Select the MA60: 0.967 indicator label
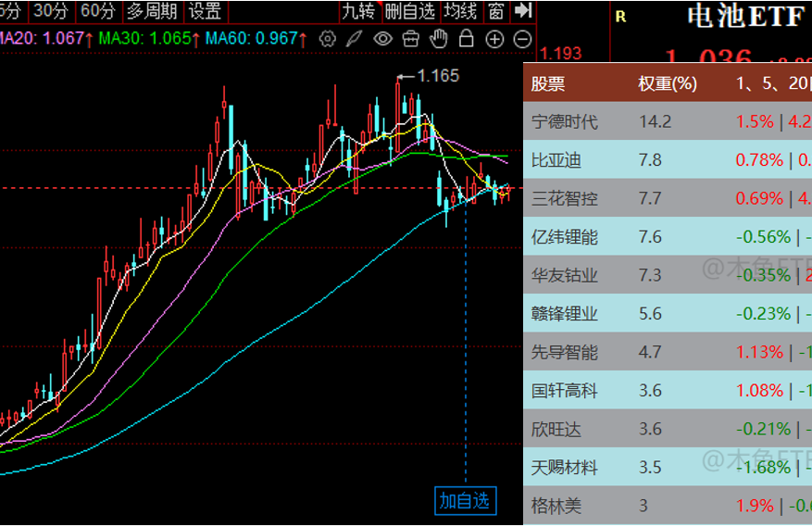Image resolution: width=812 pixels, height=527 pixels. coord(256,38)
